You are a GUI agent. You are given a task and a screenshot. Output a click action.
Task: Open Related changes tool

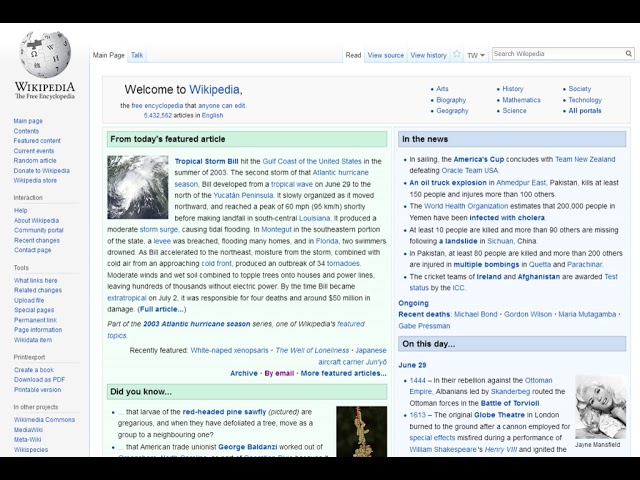click(38, 290)
